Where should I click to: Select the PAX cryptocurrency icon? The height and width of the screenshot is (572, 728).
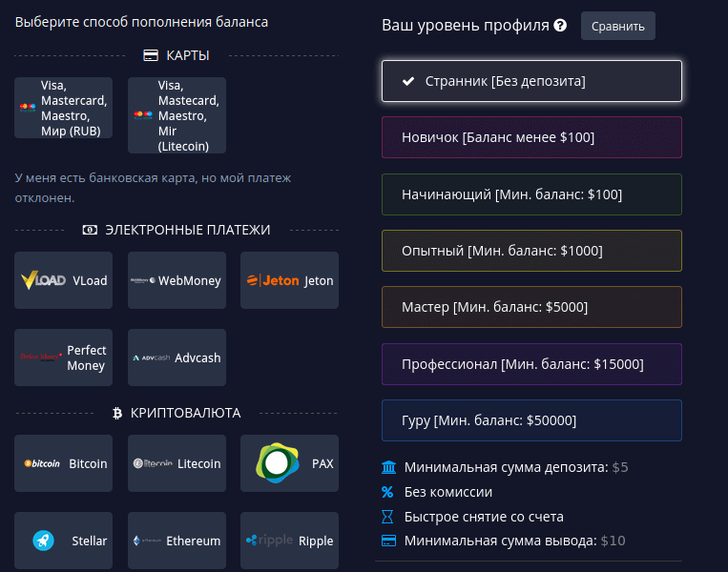pos(279,463)
